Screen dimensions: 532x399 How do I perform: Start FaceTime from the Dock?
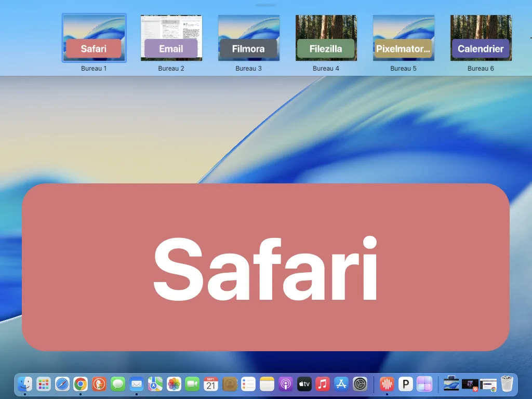192,384
